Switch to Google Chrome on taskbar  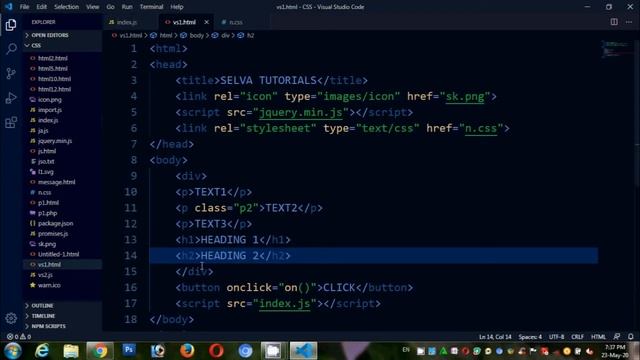point(100,351)
